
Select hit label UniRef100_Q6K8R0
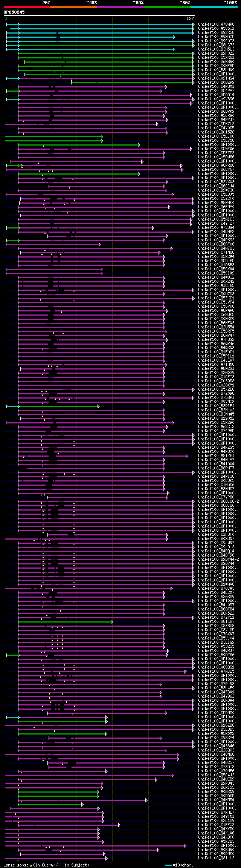(216, 61)
